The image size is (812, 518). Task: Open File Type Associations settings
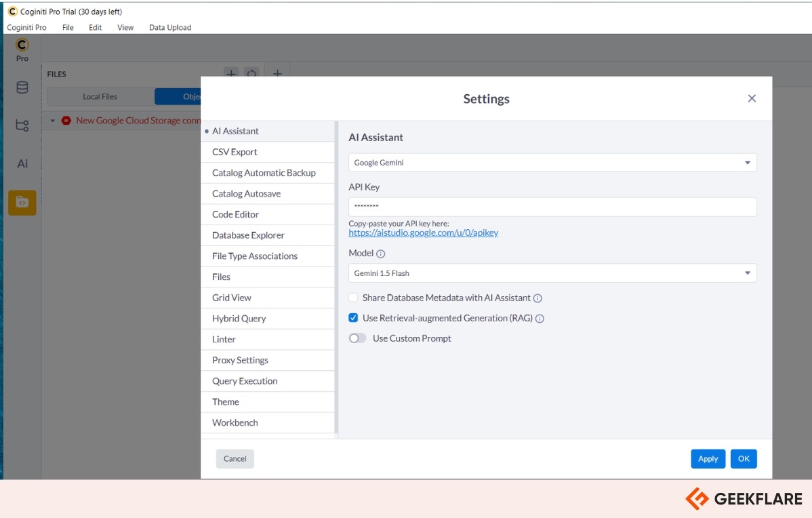268,256
